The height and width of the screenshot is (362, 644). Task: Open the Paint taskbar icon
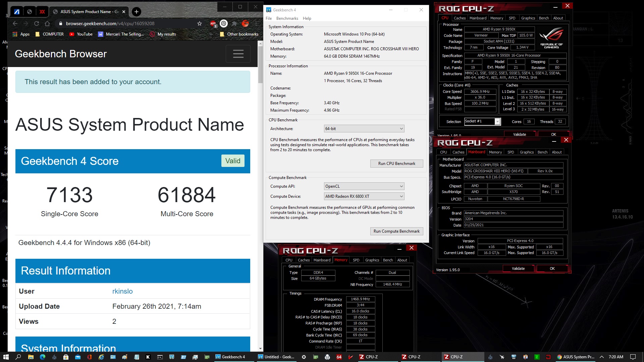124,357
